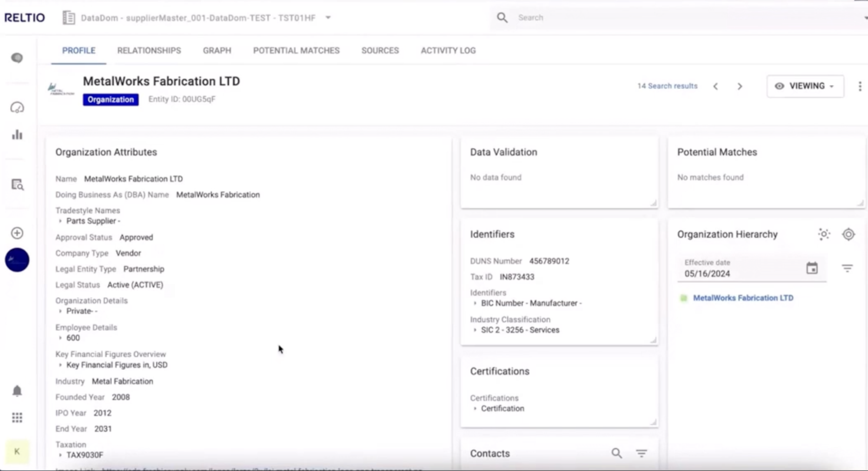
Task: Expand the Parts Supplier tradestyle entry
Action: (60, 221)
